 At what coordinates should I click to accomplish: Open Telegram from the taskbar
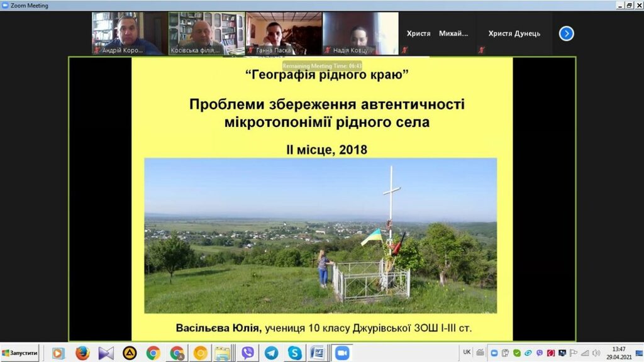271,353
